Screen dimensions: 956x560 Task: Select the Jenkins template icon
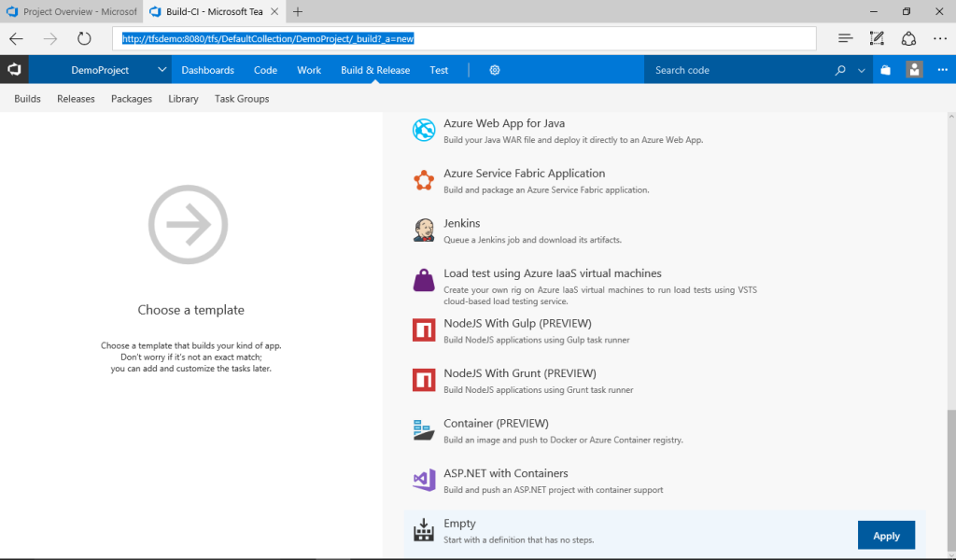424,230
